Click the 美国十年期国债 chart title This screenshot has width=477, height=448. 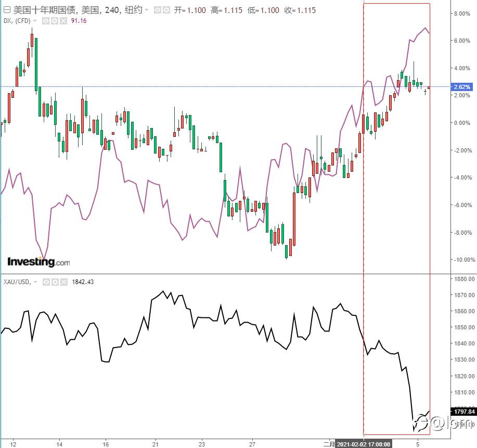click(x=45, y=10)
